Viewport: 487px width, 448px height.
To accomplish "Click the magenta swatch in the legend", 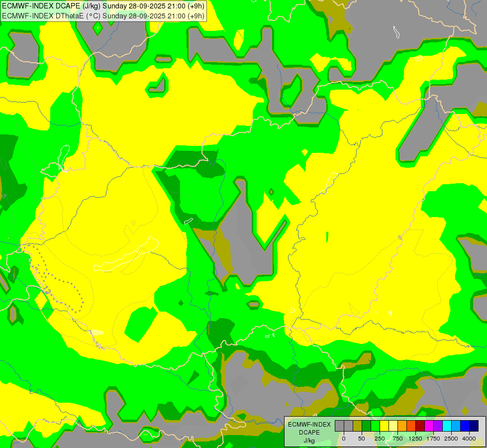I will (429, 426).
